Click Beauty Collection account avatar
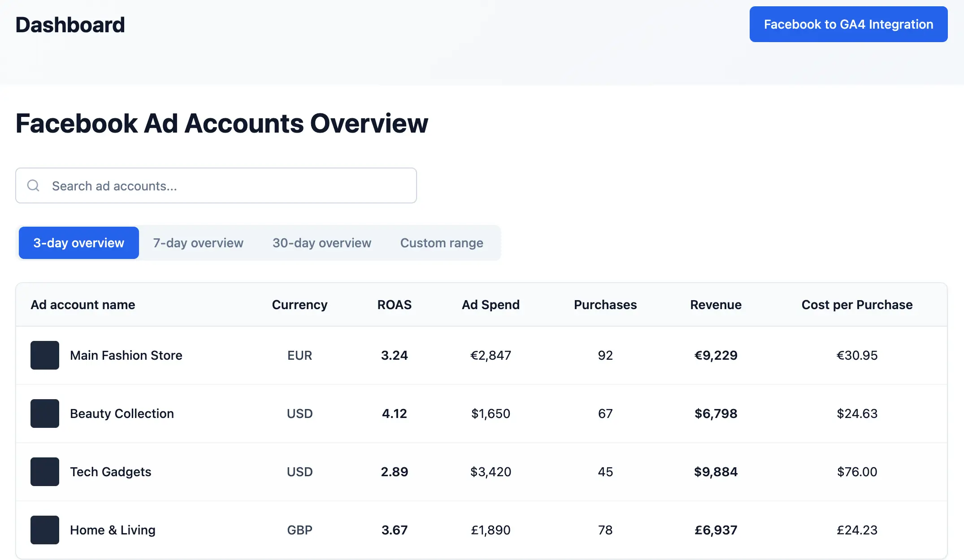The image size is (964, 560). tap(45, 414)
